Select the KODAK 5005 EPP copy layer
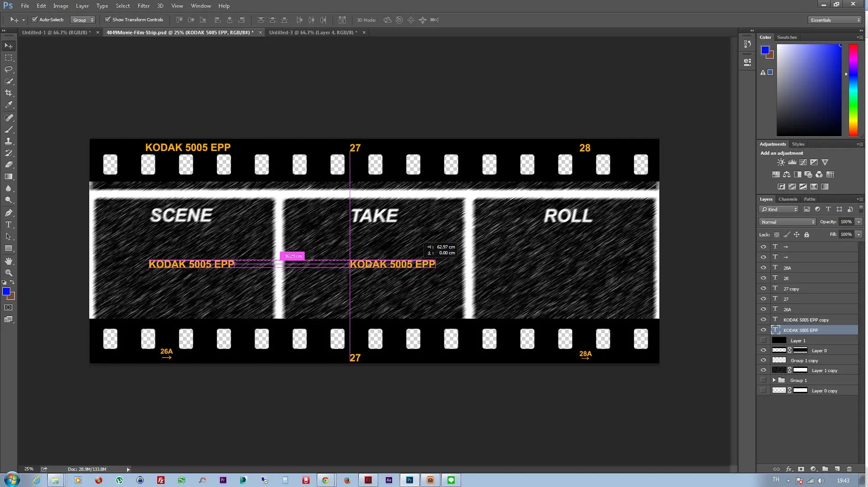Image resolution: width=868 pixels, height=487 pixels. point(806,319)
